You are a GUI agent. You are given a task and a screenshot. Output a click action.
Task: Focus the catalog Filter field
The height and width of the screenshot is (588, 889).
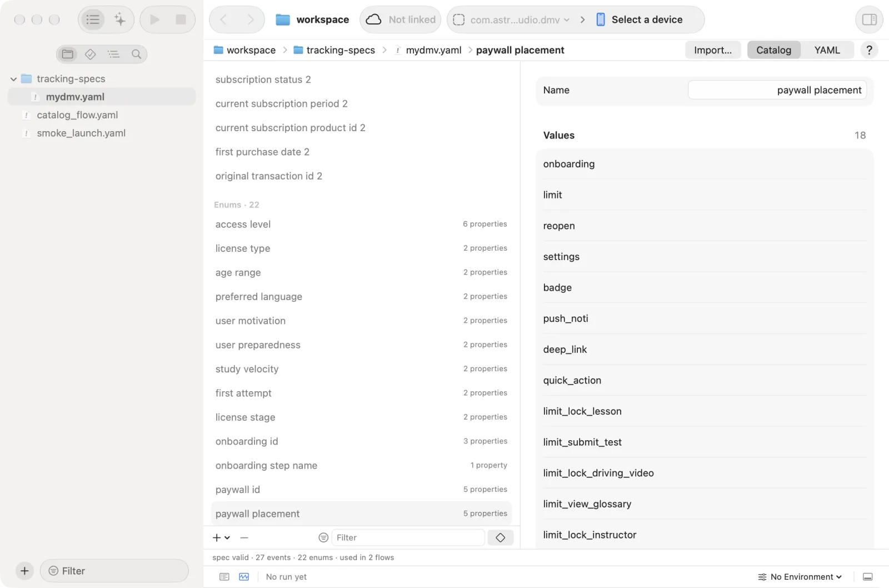pyautogui.click(x=408, y=537)
